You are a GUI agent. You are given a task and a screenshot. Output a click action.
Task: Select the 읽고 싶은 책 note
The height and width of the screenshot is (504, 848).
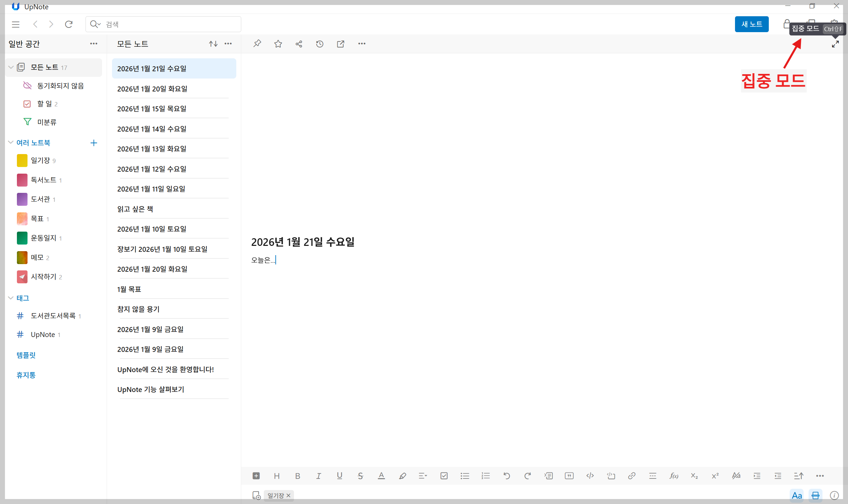click(135, 209)
